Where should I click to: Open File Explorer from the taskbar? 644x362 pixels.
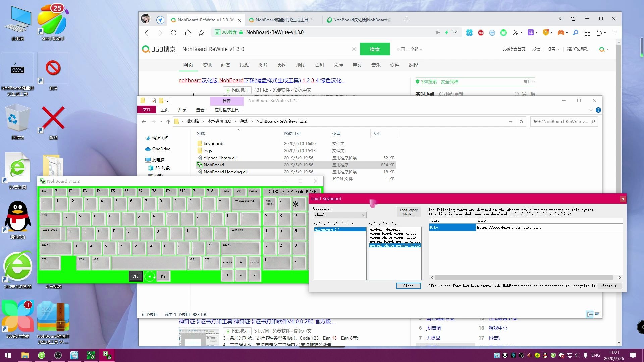point(25,355)
